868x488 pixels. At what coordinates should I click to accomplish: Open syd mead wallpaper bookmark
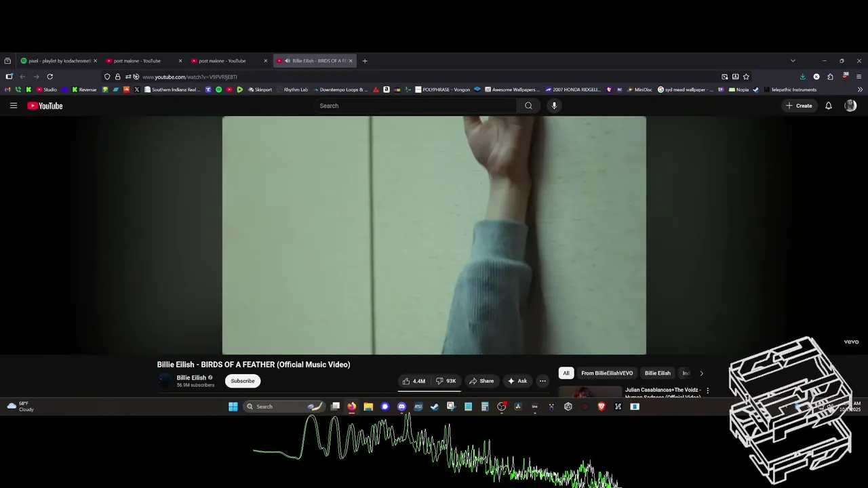coord(686,89)
